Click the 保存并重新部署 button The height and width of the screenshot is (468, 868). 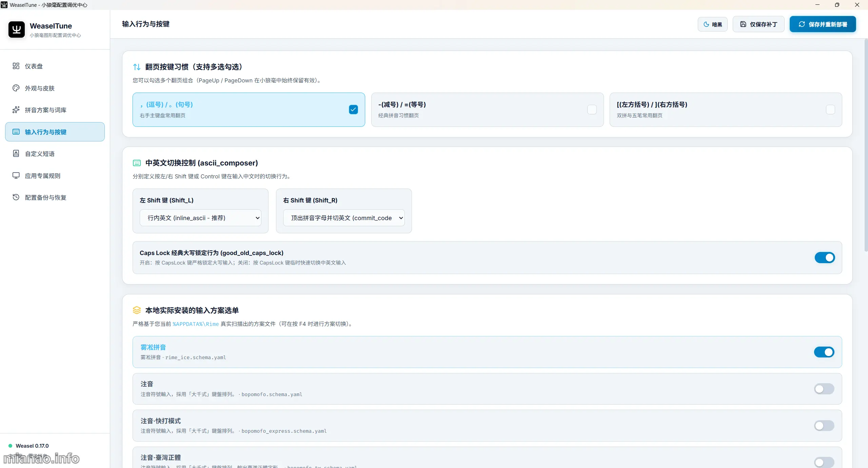(x=823, y=24)
